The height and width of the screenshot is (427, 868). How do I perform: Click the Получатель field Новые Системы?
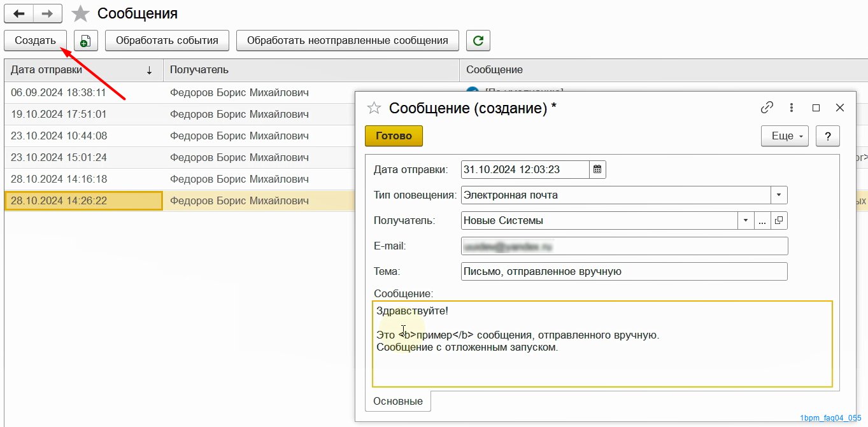click(x=599, y=221)
